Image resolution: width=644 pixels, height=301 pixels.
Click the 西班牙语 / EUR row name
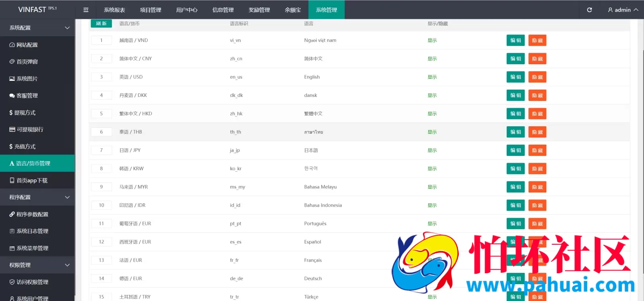click(x=135, y=242)
